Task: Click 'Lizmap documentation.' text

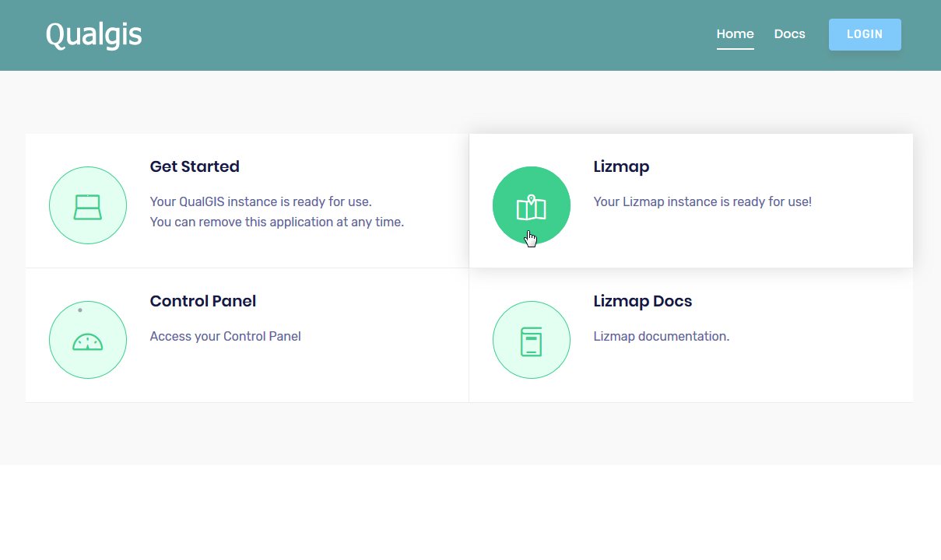Action: (x=662, y=337)
